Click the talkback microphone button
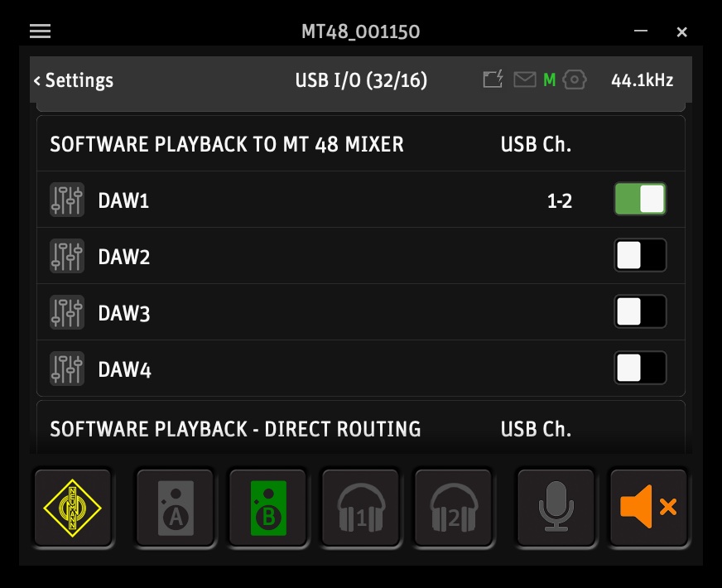The image size is (722, 588). point(556,507)
